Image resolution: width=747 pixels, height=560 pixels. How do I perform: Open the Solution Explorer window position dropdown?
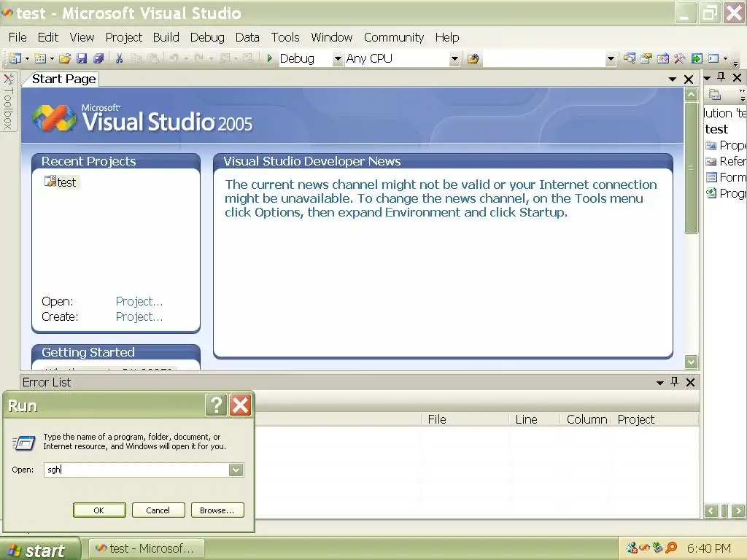pos(707,77)
